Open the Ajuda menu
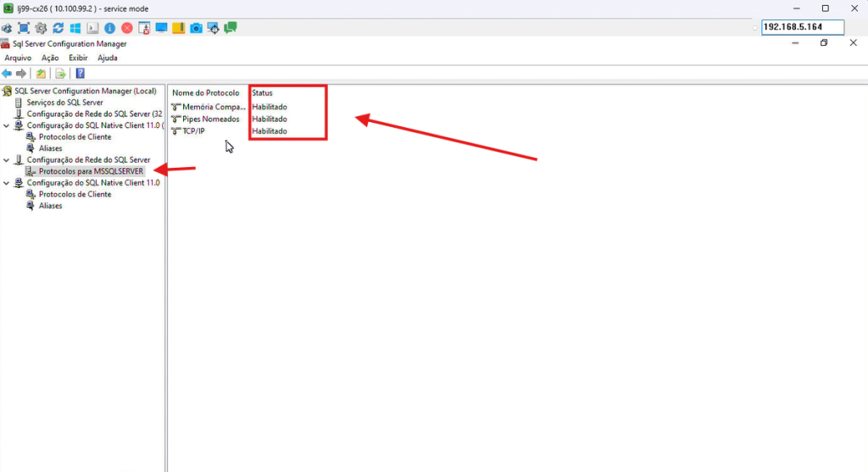Image resolution: width=868 pixels, height=472 pixels. pos(108,58)
